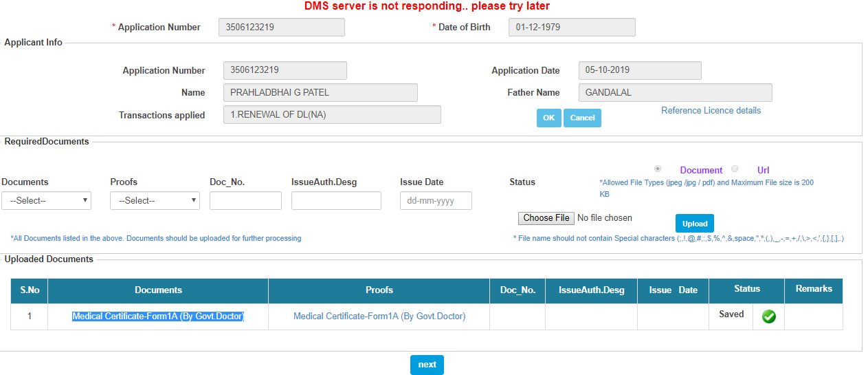Click the top Date of Birth field

572,27
